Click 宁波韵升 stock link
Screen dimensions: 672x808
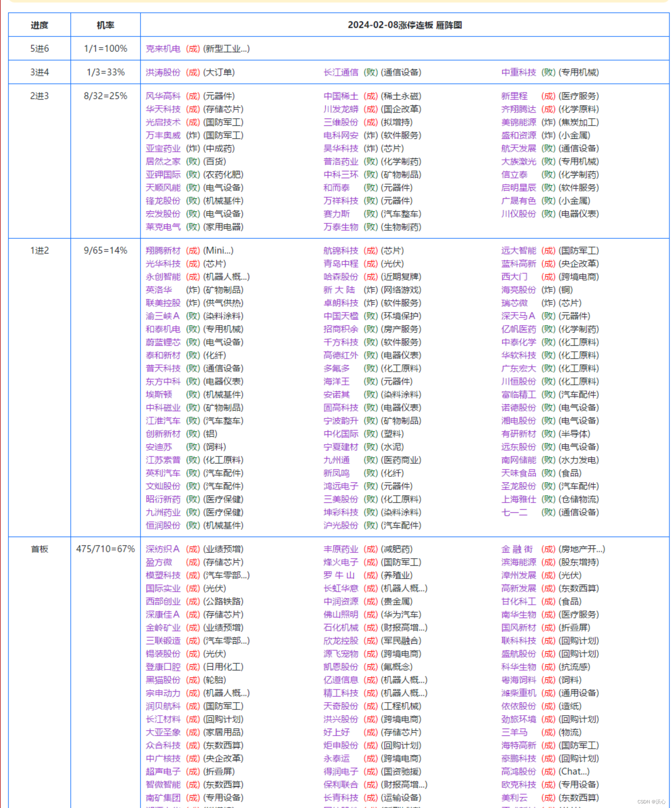pos(341,420)
